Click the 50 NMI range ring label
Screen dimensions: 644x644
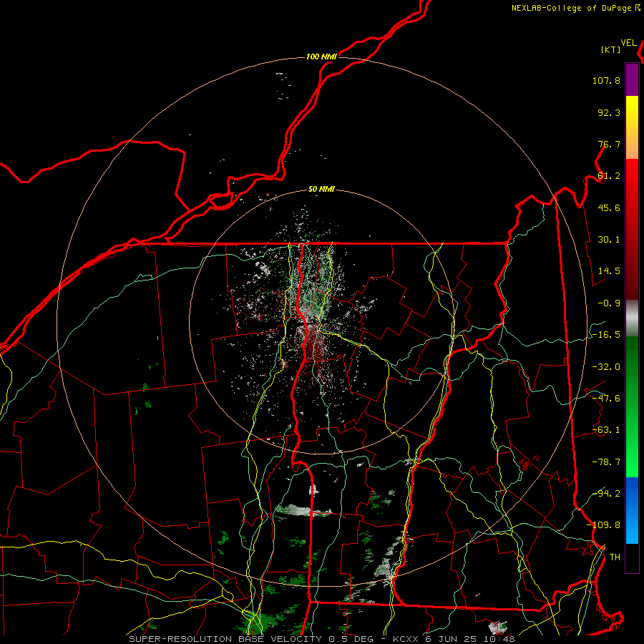tap(321, 190)
